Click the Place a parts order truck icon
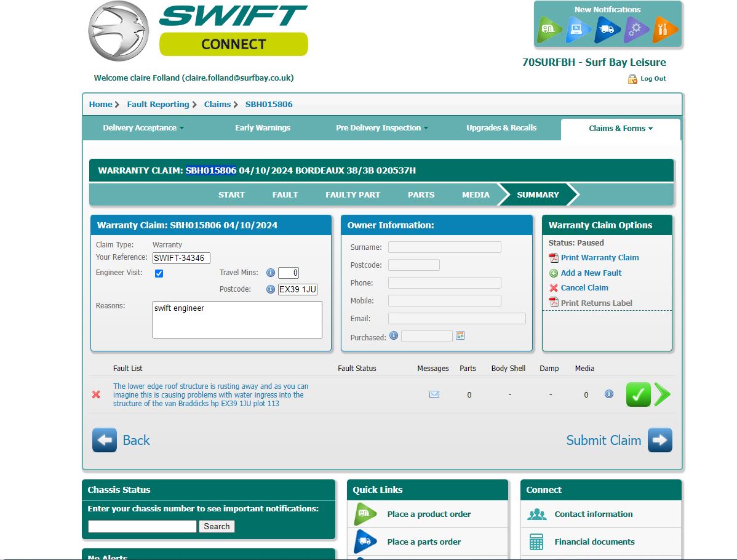 click(365, 542)
